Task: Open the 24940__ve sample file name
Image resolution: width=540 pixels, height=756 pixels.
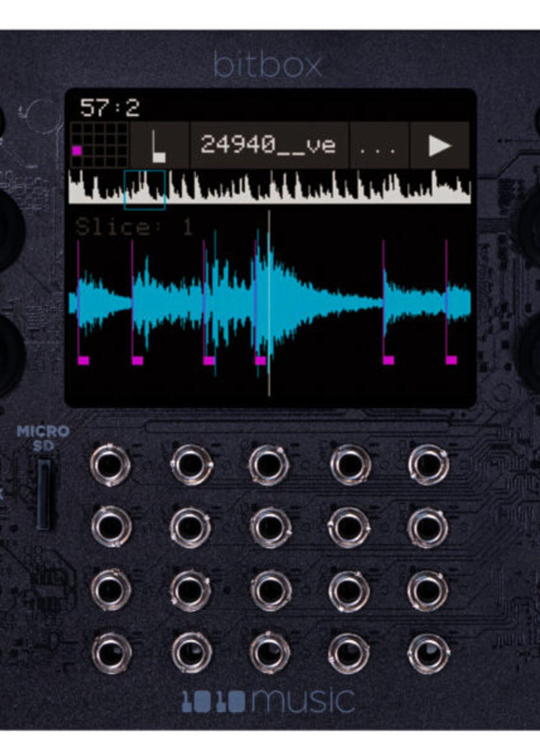Action: click(x=269, y=145)
